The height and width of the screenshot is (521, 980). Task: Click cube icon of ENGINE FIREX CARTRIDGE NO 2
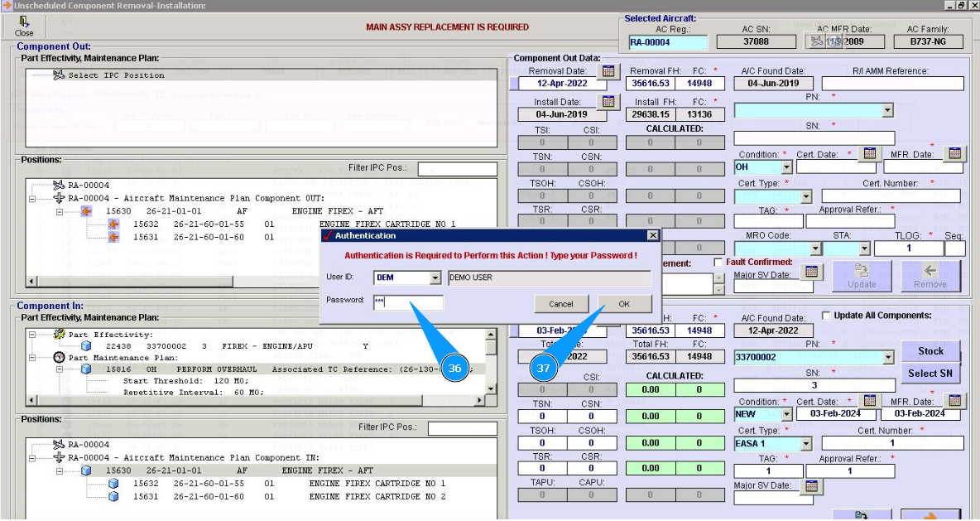pyautogui.click(x=113, y=497)
